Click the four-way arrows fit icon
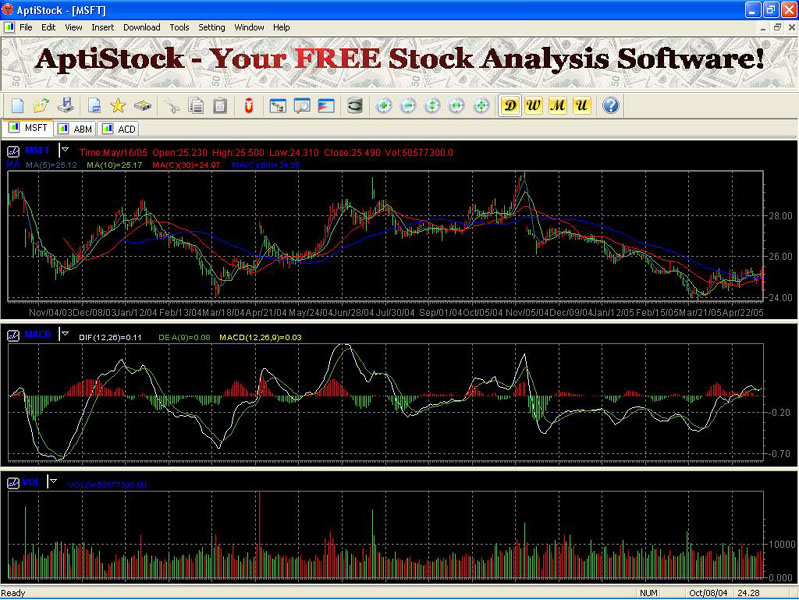Viewport: 799px width, 600px height. [481, 106]
